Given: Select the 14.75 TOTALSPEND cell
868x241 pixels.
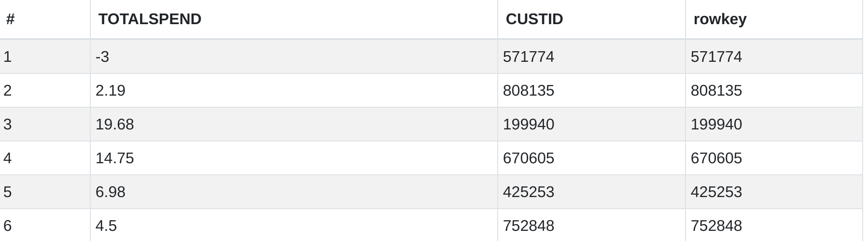Looking at the screenshot, I should point(114,158).
